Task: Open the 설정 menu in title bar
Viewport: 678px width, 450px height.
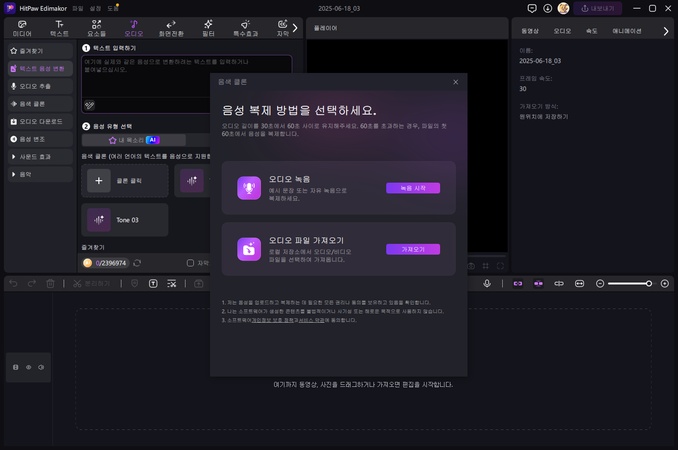Action: [x=95, y=9]
